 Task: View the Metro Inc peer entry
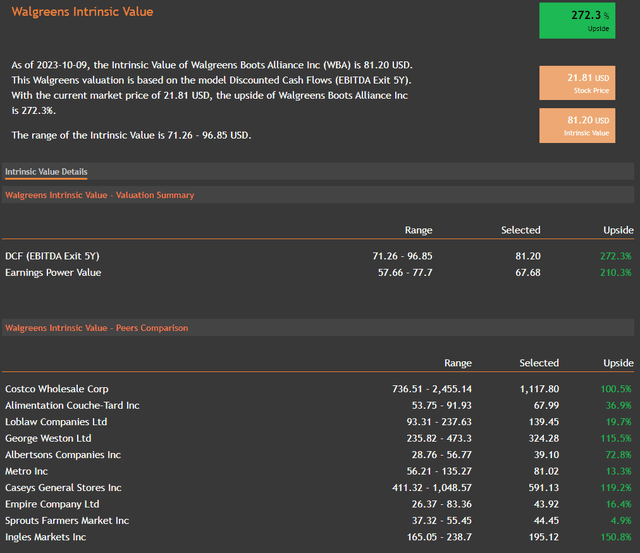pos(28,471)
